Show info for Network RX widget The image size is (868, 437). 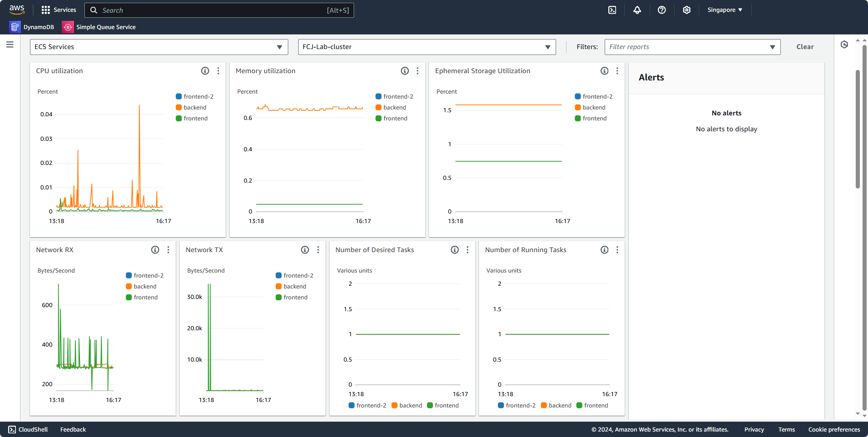(155, 250)
